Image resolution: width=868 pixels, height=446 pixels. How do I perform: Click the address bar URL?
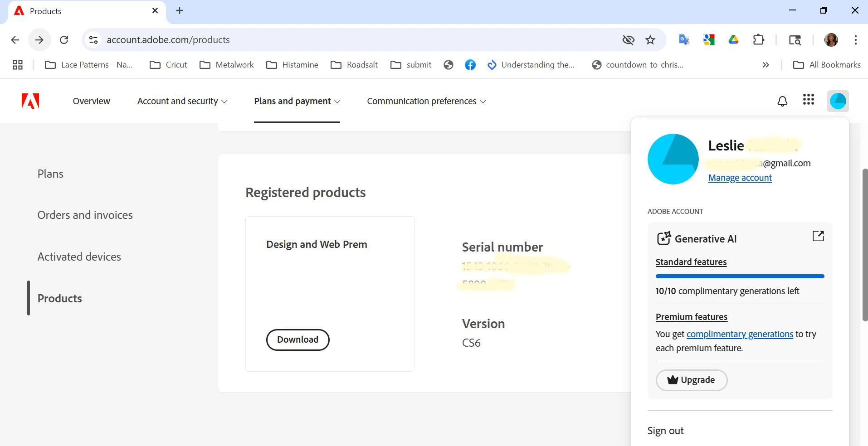(168, 40)
